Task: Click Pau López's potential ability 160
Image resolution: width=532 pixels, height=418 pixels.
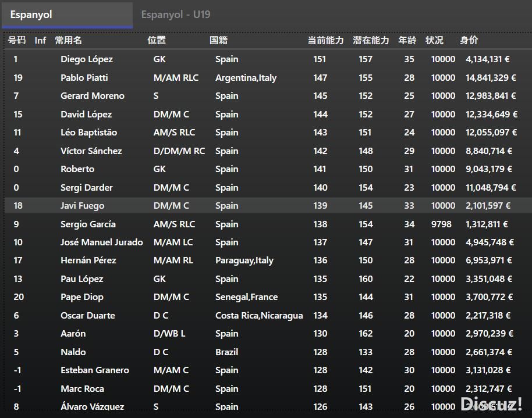Action: tap(366, 279)
